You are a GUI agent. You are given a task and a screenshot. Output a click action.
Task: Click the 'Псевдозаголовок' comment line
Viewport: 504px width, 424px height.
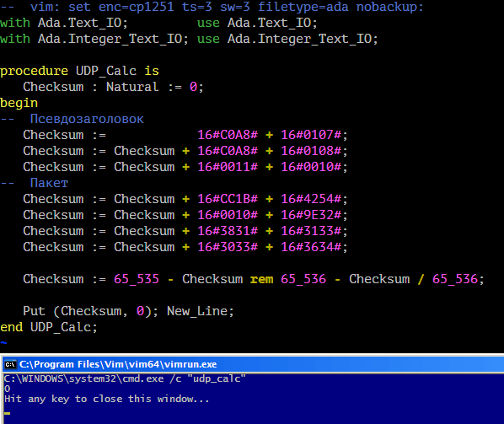tap(72, 119)
